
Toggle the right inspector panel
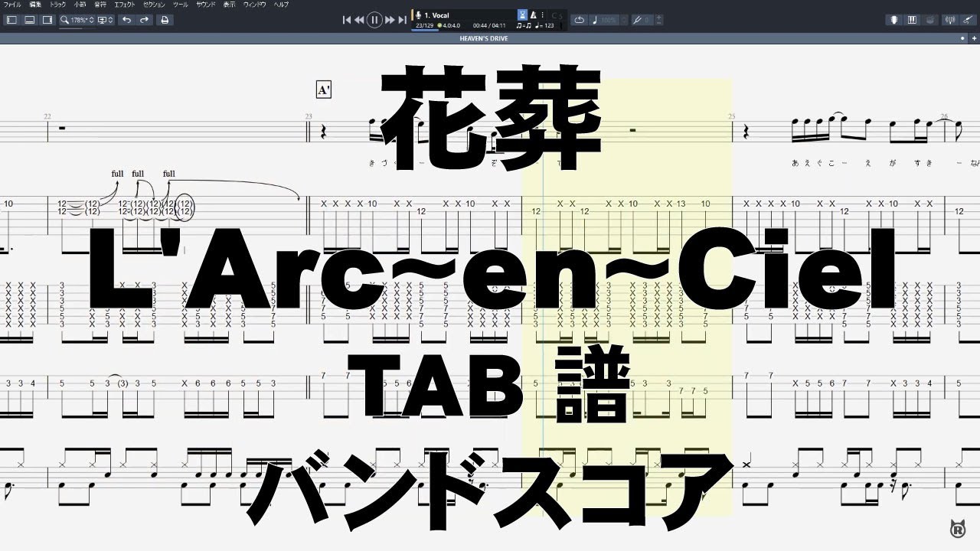pos(47,20)
